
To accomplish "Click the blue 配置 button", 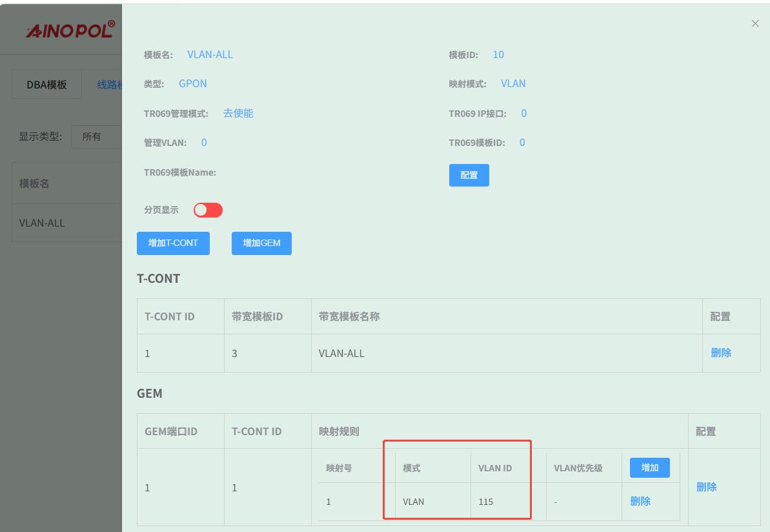I will point(469,176).
